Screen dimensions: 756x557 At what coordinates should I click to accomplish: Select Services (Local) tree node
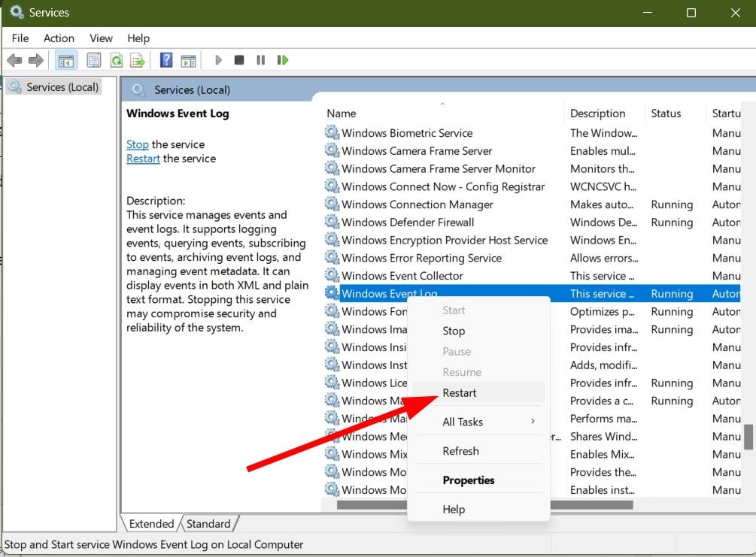click(54, 87)
